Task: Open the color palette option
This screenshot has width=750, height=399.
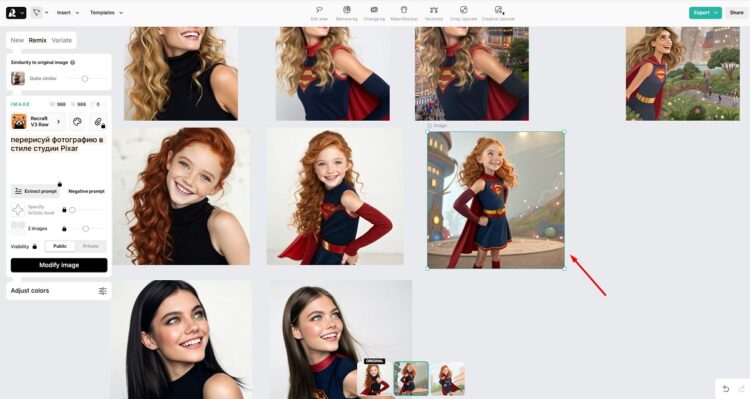Action: pyautogui.click(x=77, y=122)
